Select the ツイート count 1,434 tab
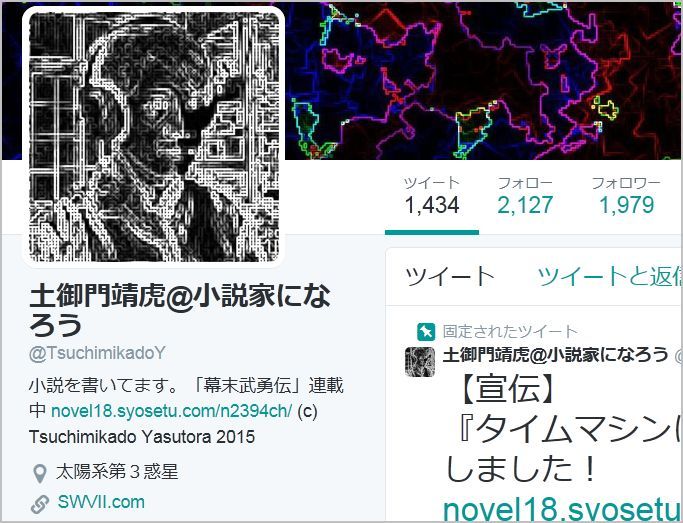Viewport: 683px width, 523px height. click(x=432, y=196)
